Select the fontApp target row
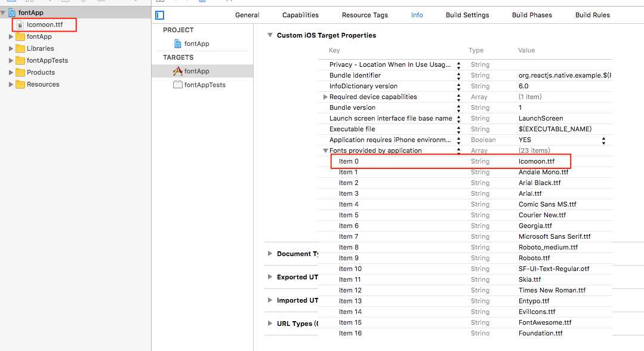The width and height of the screenshot is (644, 351). [202, 71]
